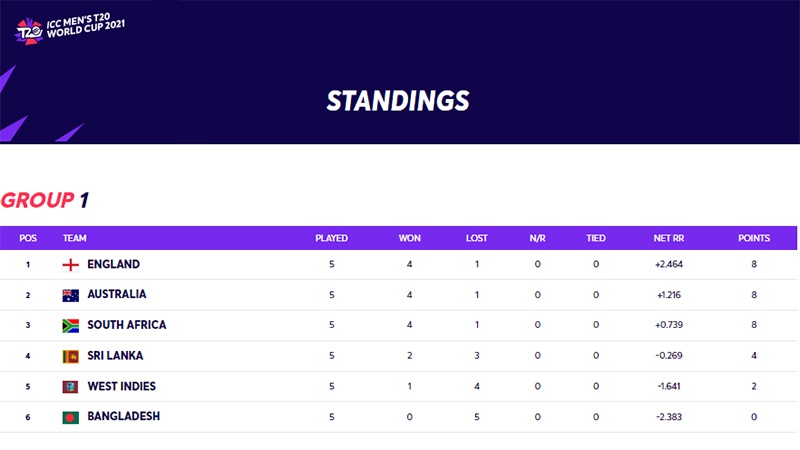Click the WON column header
Screen dimensions: 800x450
coord(410,239)
